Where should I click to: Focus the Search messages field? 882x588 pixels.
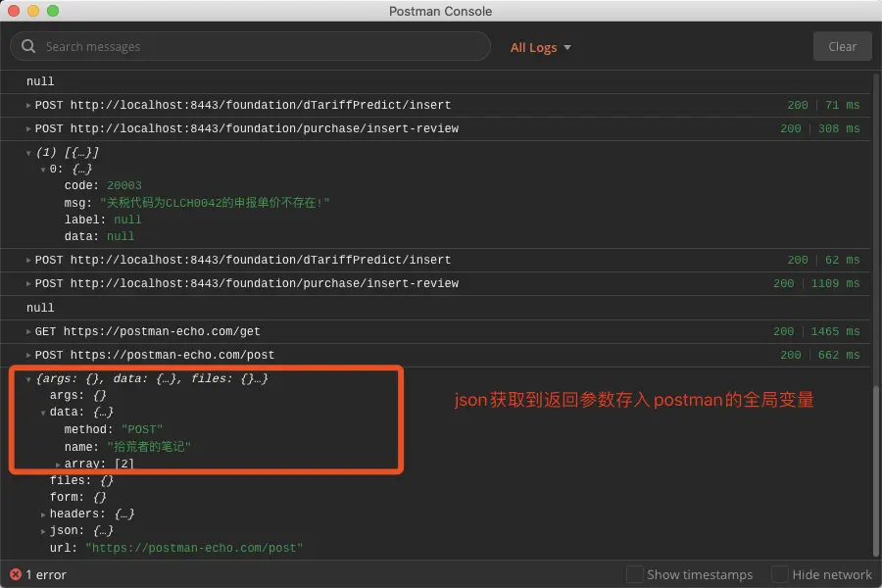click(250, 46)
